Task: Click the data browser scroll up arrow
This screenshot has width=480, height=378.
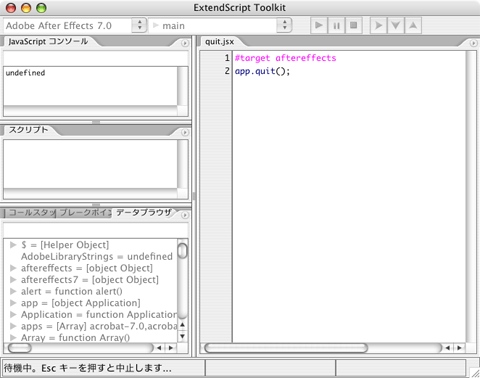Action: tap(182, 325)
